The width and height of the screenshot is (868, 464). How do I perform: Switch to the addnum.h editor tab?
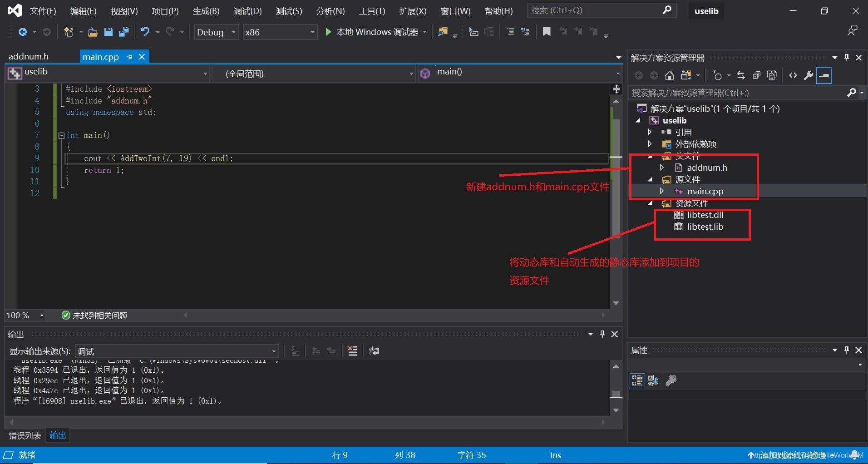pos(29,57)
